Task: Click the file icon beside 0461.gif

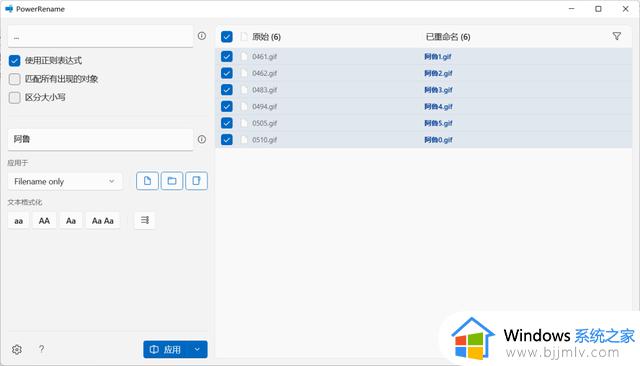Action: [x=244, y=56]
